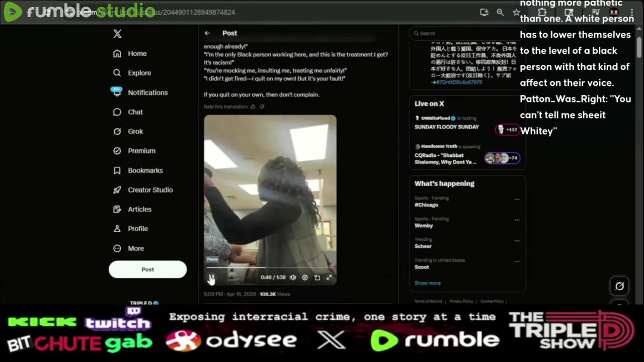Open more options for Scoot trend
The image size is (644, 362).
tap(517, 261)
